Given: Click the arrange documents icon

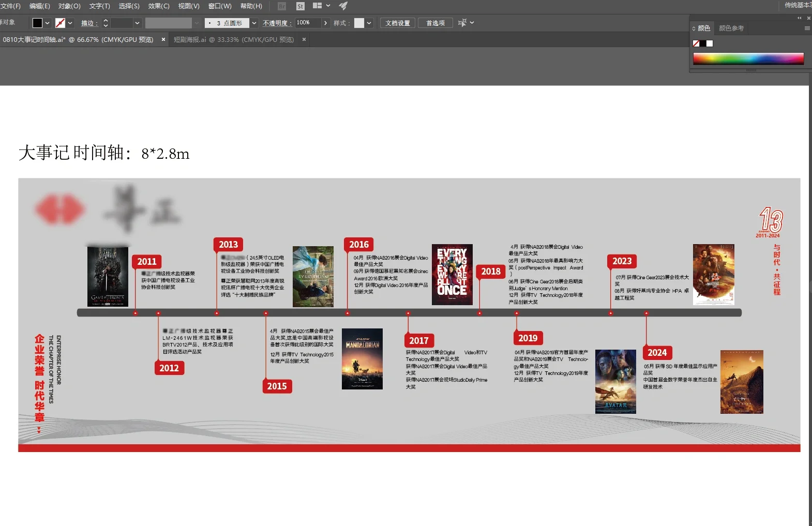Looking at the screenshot, I should (318, 6).
